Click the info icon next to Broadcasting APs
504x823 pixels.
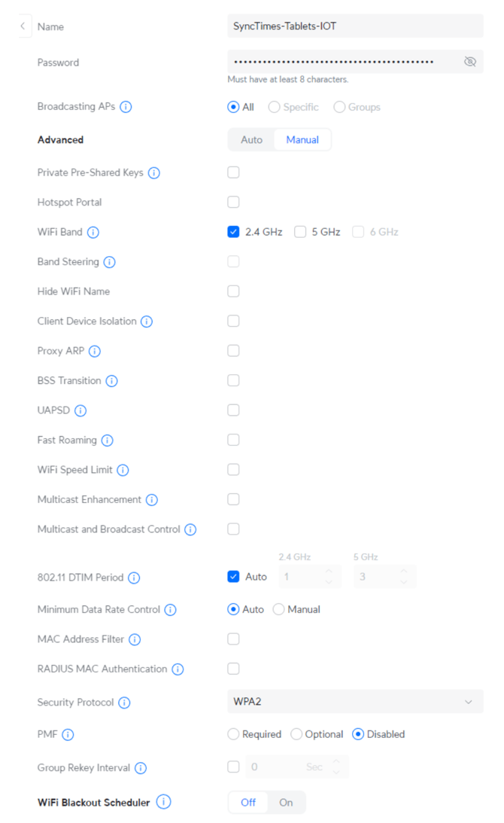coord(127,107)
